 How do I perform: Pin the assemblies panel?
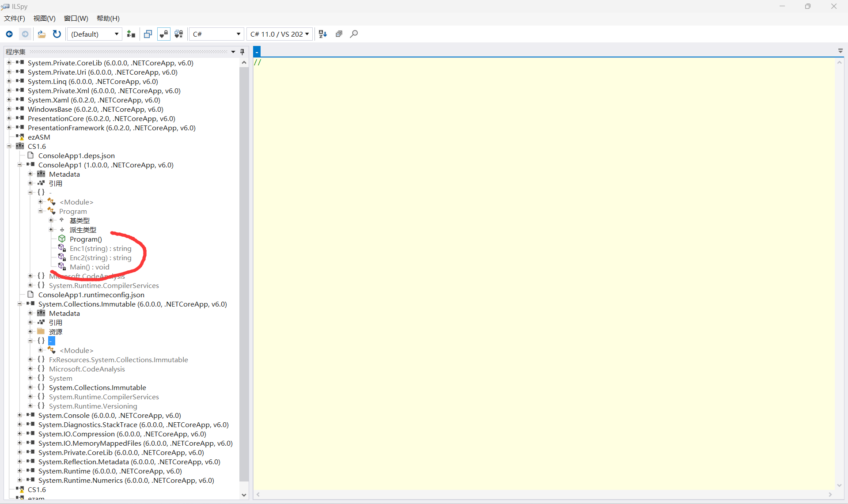click(x=242, y=52)
